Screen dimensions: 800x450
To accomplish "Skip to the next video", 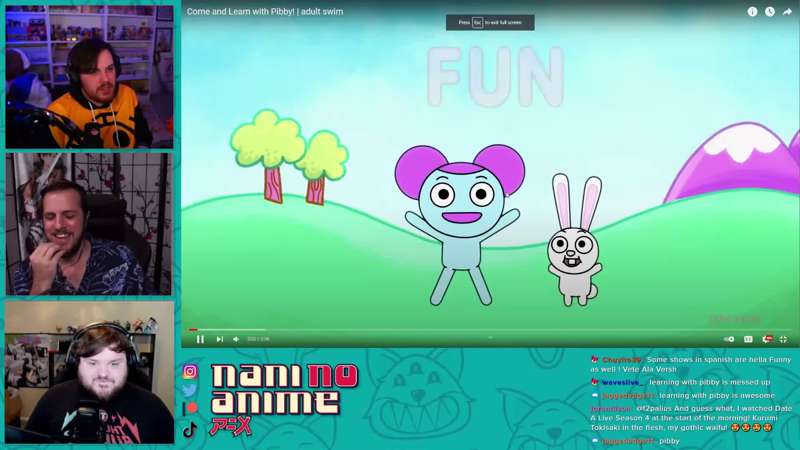I will point(220,339).
